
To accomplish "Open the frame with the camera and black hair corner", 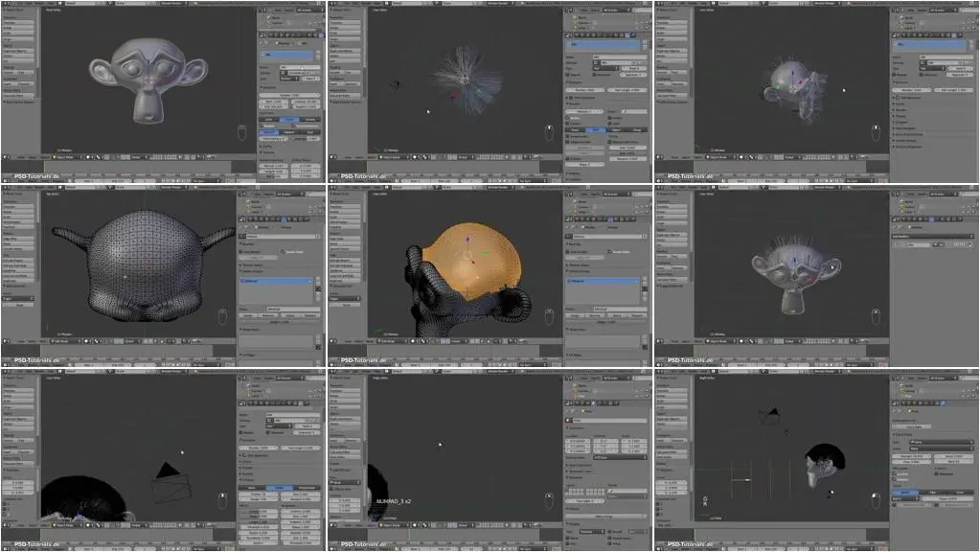I will tap(163, 459).
